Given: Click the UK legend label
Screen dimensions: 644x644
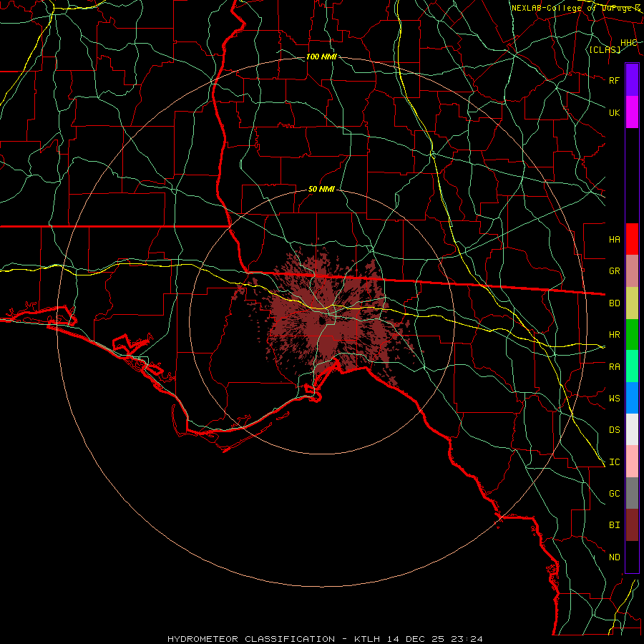Looking at the screenshot, I should click(615, 112).
